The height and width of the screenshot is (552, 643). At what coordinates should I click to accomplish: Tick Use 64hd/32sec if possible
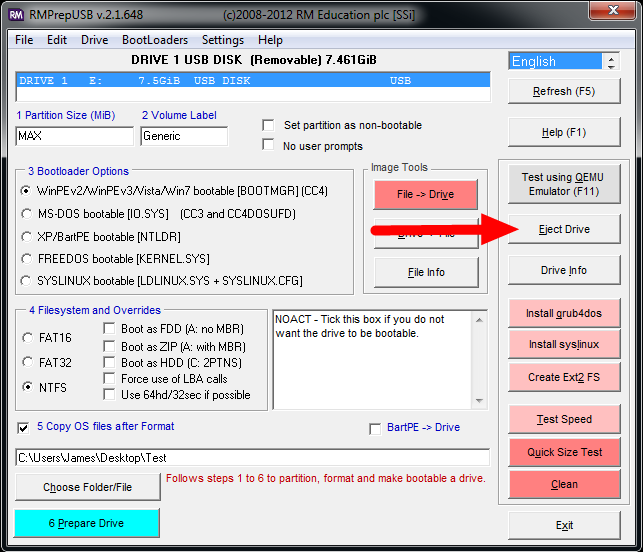pos(109,395)
